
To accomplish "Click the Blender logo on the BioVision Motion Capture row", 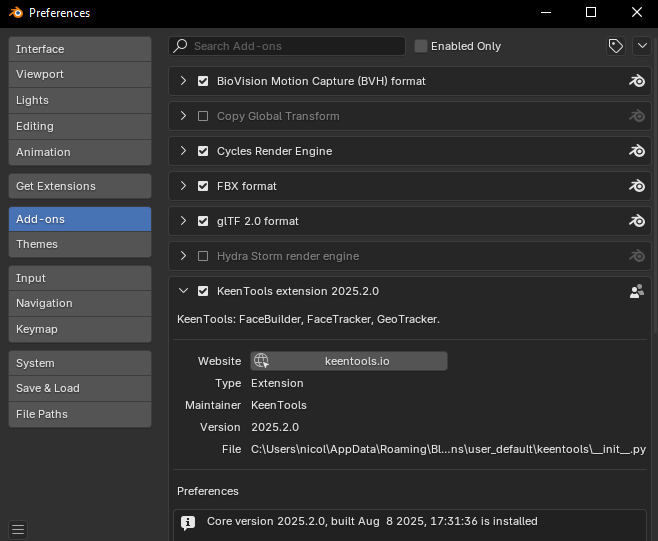I will [x=636, y=81].
